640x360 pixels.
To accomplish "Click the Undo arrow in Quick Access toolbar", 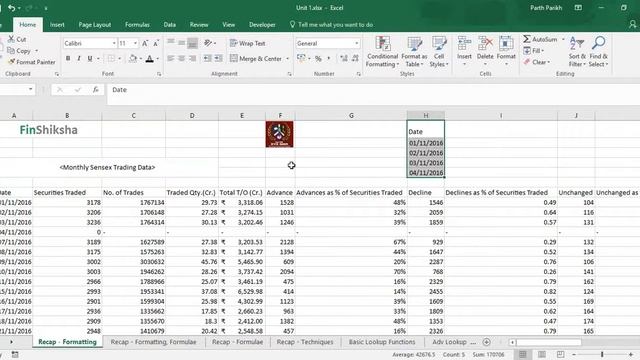I will (x=11, y=8).
